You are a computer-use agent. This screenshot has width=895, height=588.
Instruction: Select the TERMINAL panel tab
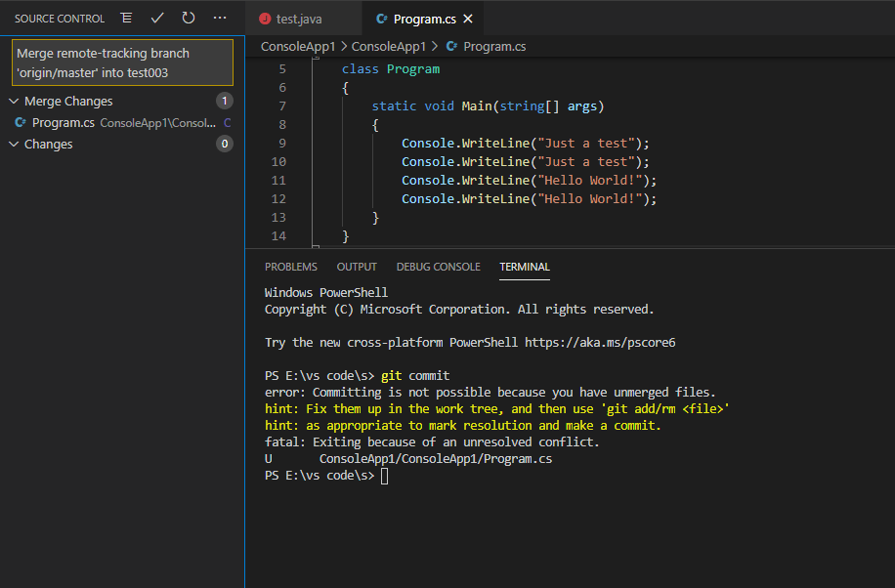pos(525,267)
